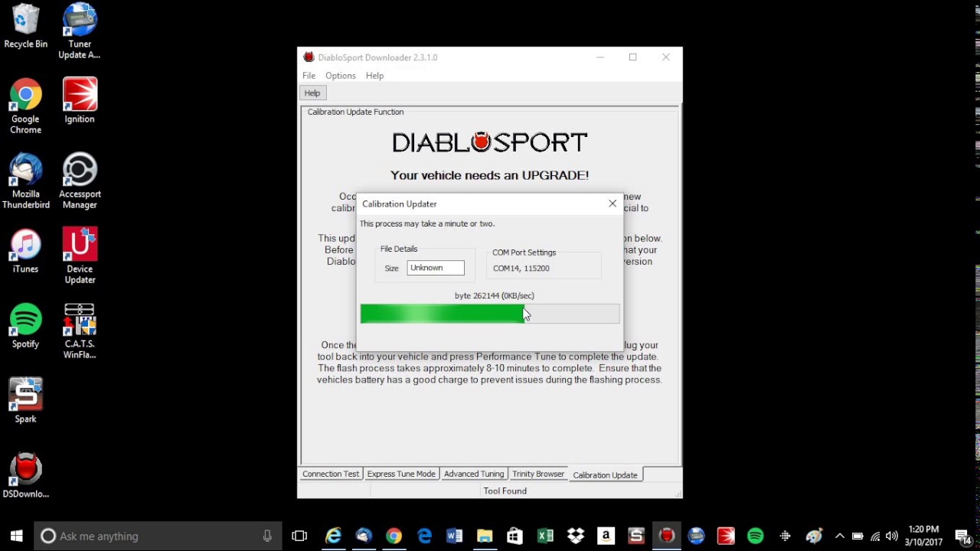Viewport: 980px width, 551px height.
Task: Open File Explorer from the taskbar
Action: tap(485, 536)
